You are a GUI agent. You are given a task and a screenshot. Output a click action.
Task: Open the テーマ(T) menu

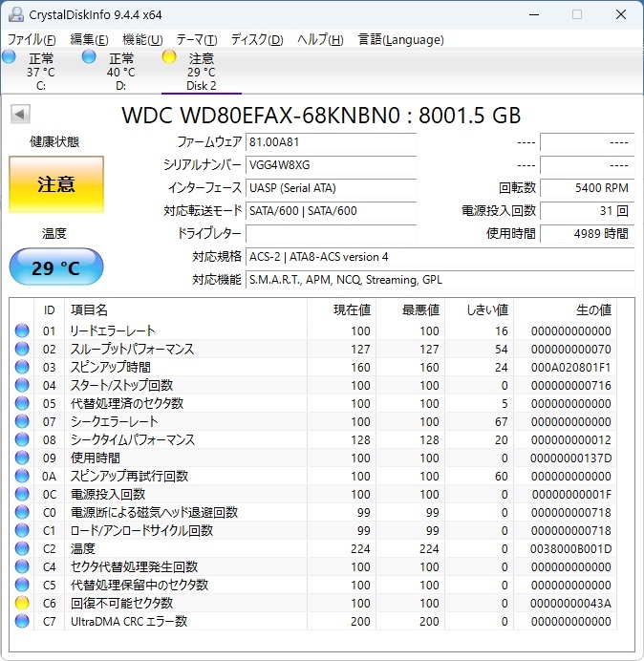(197, 39)
